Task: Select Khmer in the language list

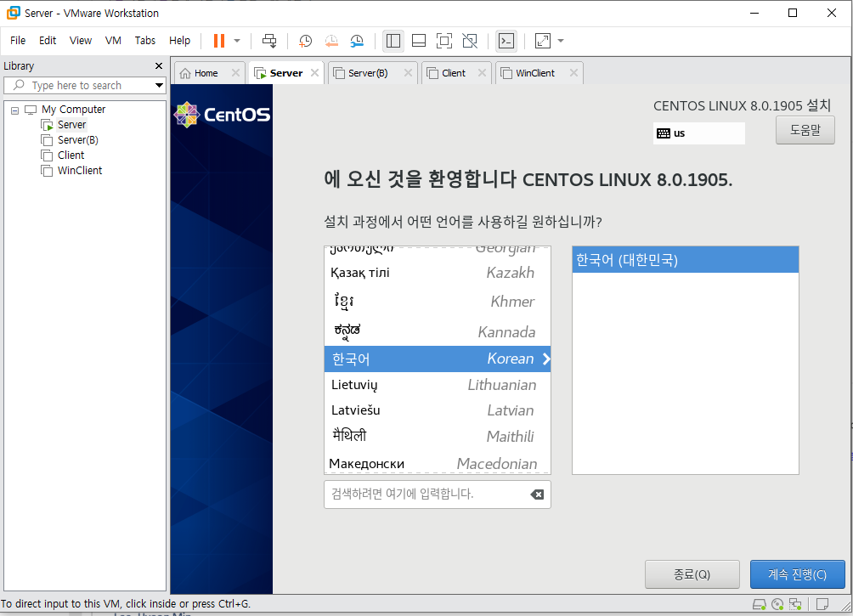Action: coord(438,302)
